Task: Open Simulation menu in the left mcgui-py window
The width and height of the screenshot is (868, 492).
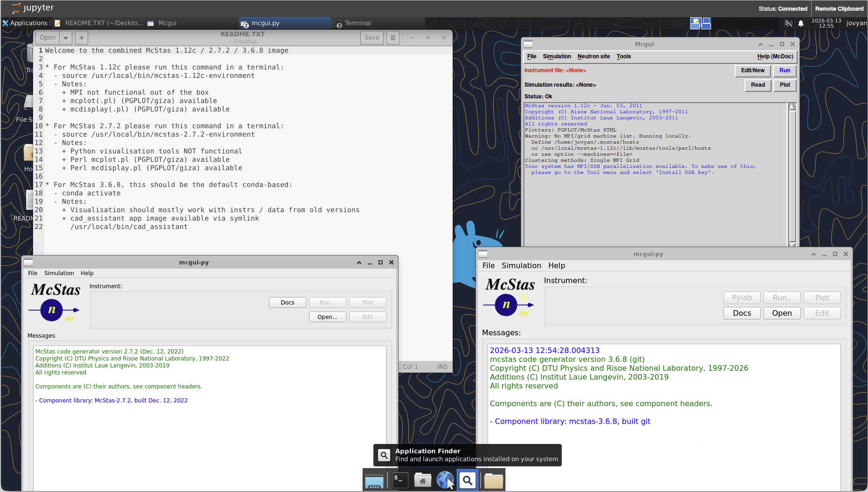Action: 59,273
